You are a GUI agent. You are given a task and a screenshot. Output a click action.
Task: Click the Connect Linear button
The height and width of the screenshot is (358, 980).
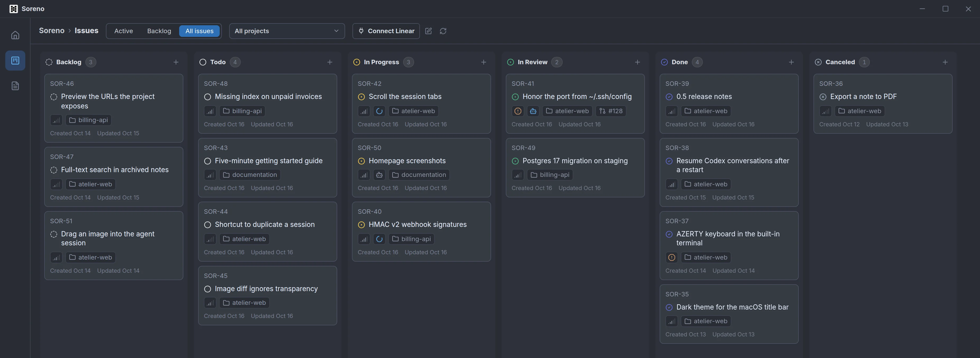[x=386, y=31]
